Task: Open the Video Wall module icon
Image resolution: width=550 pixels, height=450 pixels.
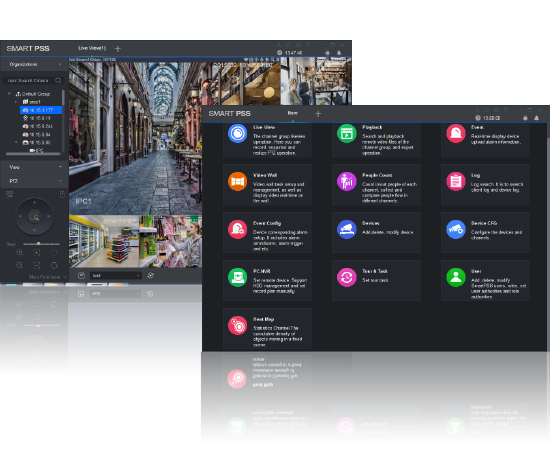Action: click(x=237, y=181)
